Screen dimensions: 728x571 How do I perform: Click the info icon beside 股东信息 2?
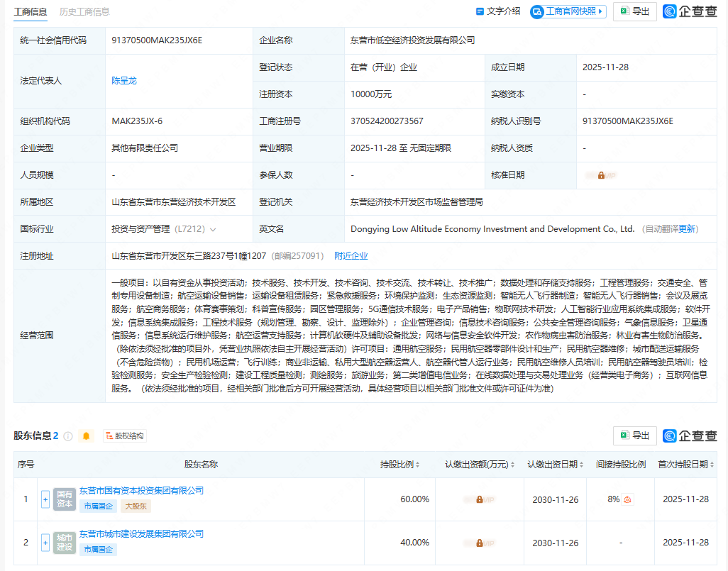[x=67, y=436]
